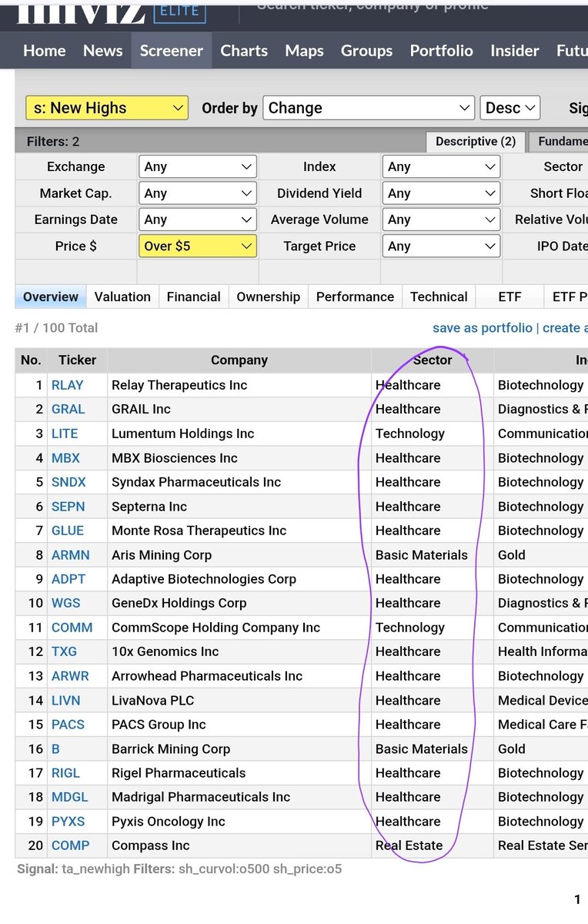The width and height of the screenshot is (588, 924).
Task: Open the Market Cap. filter dropdown
Action: 198,193
